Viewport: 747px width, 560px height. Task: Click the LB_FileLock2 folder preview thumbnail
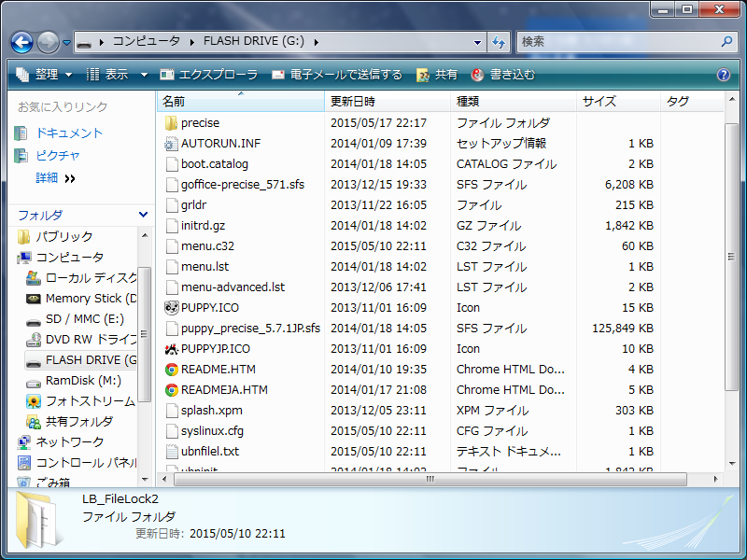coord(40,520)
